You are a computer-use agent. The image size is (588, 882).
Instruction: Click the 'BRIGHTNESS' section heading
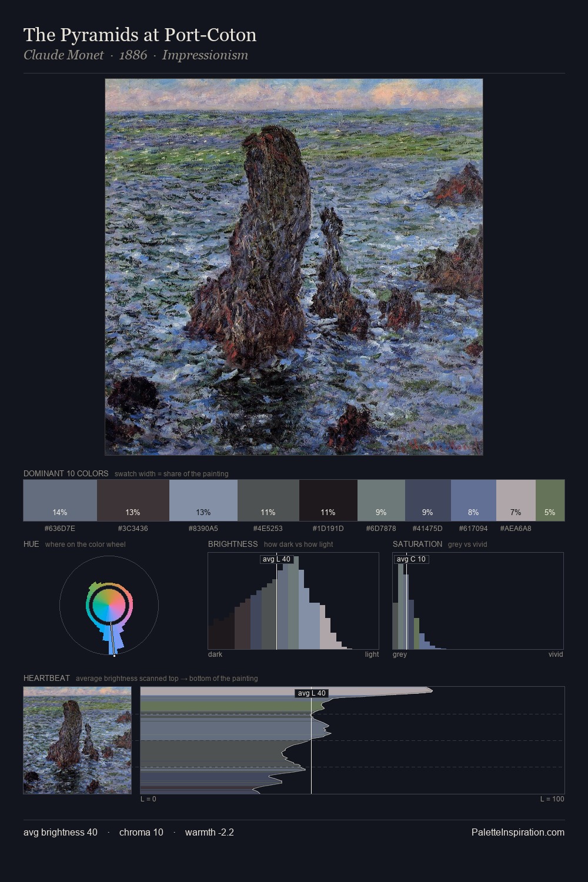233,544
